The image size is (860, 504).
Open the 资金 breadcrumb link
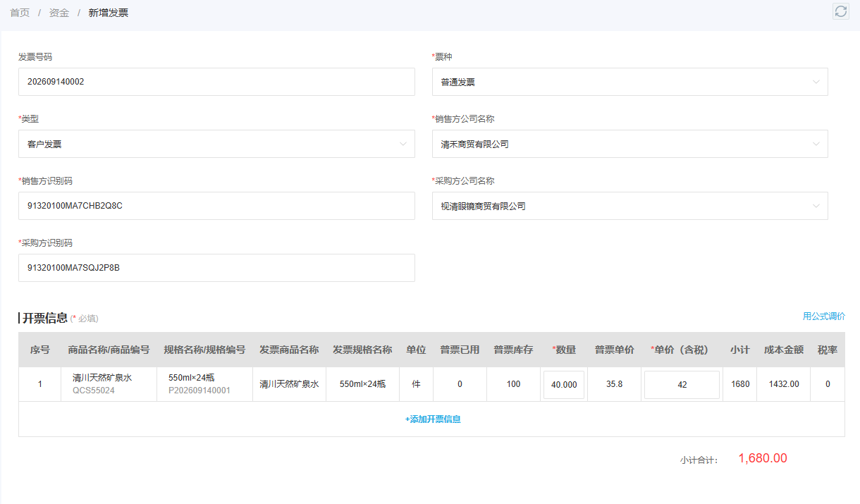coord(59,13)
